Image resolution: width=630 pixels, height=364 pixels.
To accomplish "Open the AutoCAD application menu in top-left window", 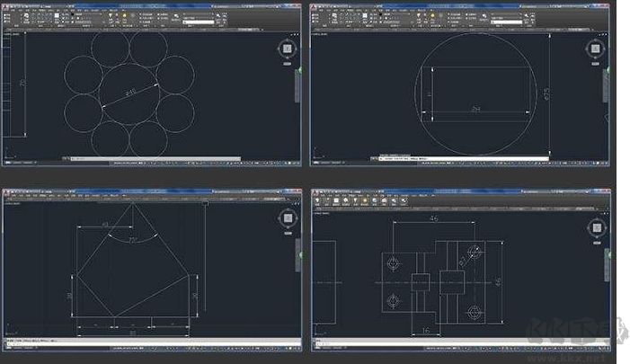I will click(5, 7).
